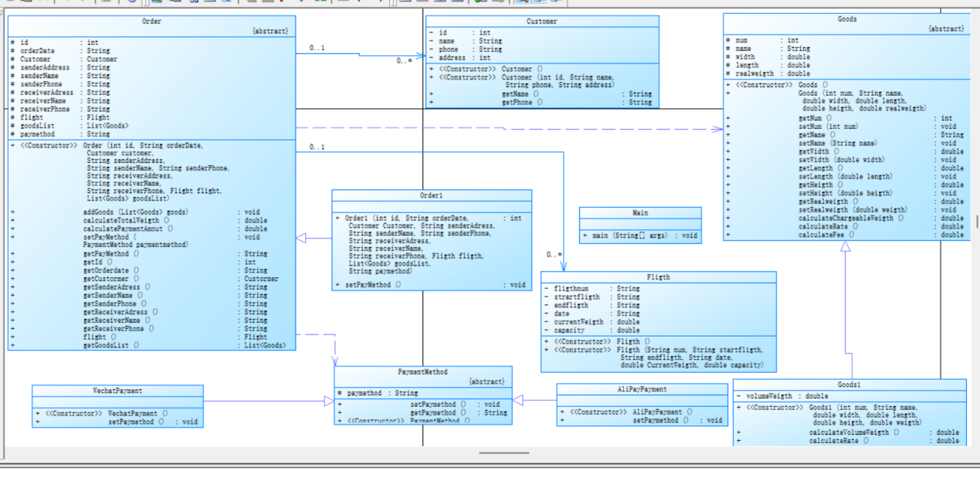
Task: Click the startfligth attribute in Fligth
Action: 592,297
